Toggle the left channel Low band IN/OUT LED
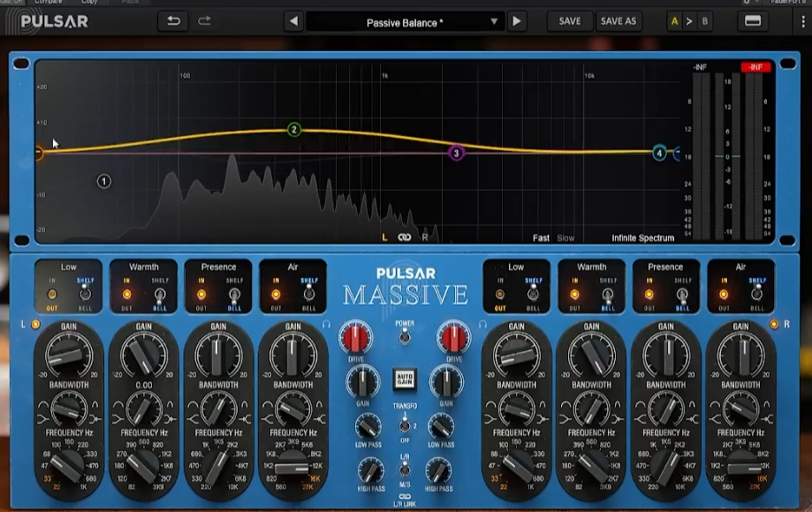 coord(52,294)
